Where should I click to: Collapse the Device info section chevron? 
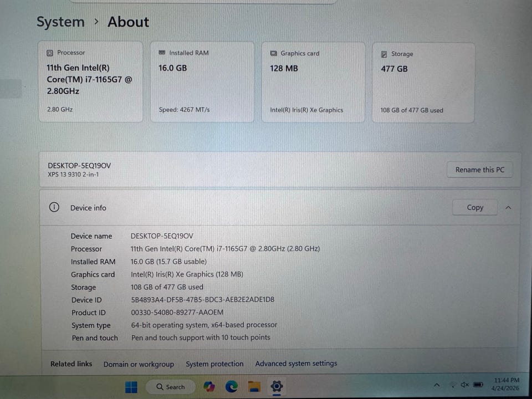coord(508,208)
